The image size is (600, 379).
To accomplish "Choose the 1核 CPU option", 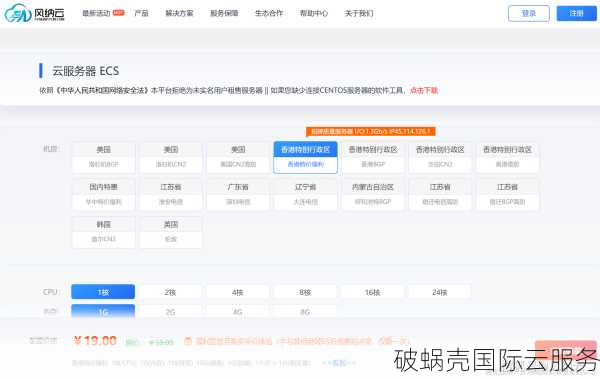I will pos(103,292).
